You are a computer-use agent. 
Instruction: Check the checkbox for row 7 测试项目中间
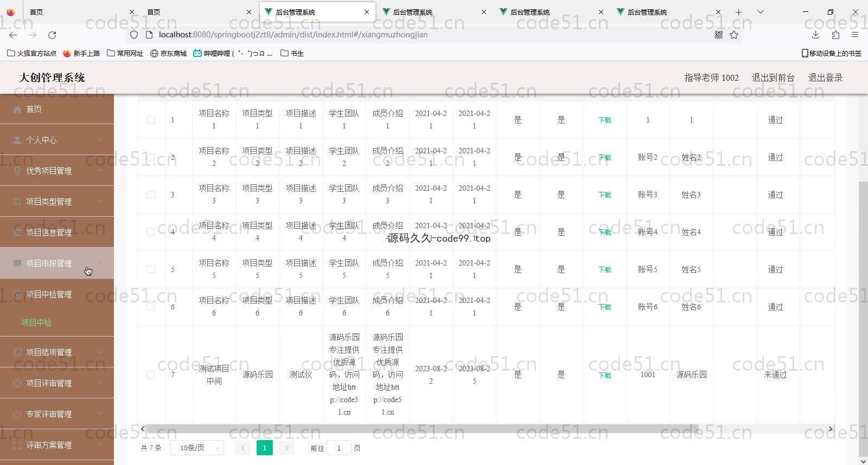click(151, 374)
